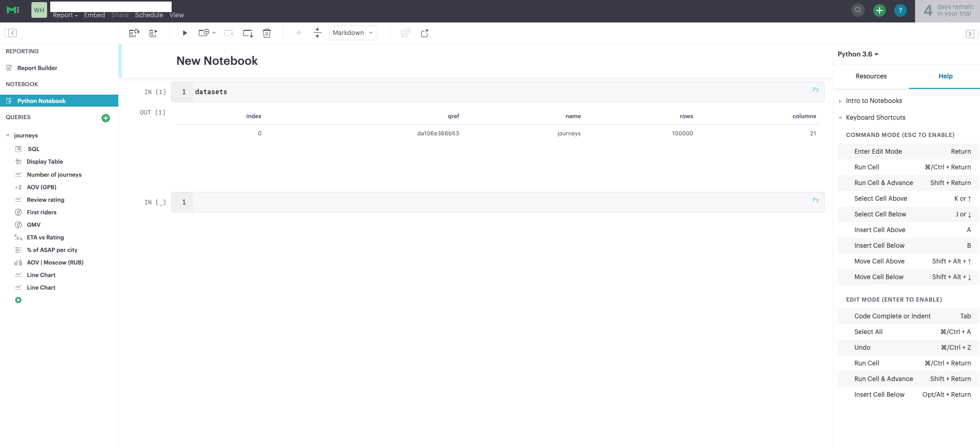Viewport: 980px width, 448px height.
Task: Click the Py label on the empty cell
Action: (816, 200)
